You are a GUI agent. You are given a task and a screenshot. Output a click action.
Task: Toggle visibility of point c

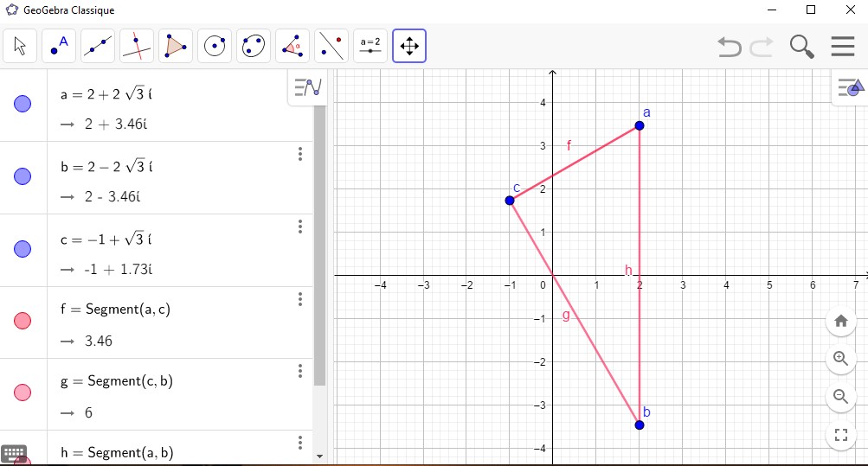23,249
